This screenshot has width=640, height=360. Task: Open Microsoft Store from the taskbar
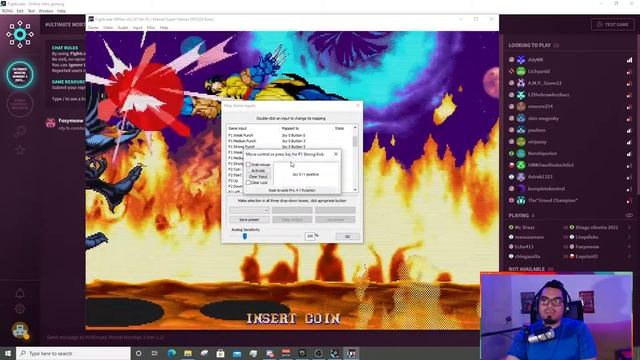[220, 353]
